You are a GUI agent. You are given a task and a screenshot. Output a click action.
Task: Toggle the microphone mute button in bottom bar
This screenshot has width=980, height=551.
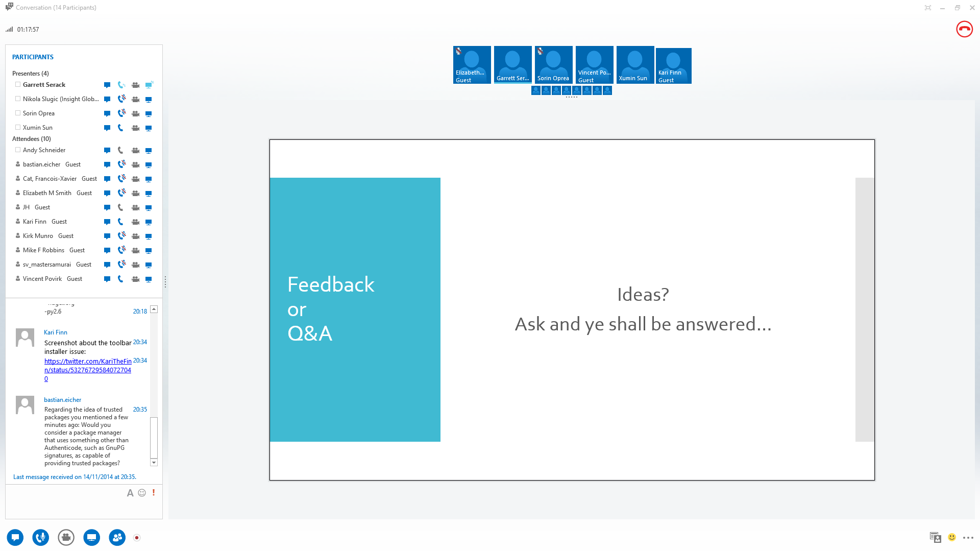point(41,537)
